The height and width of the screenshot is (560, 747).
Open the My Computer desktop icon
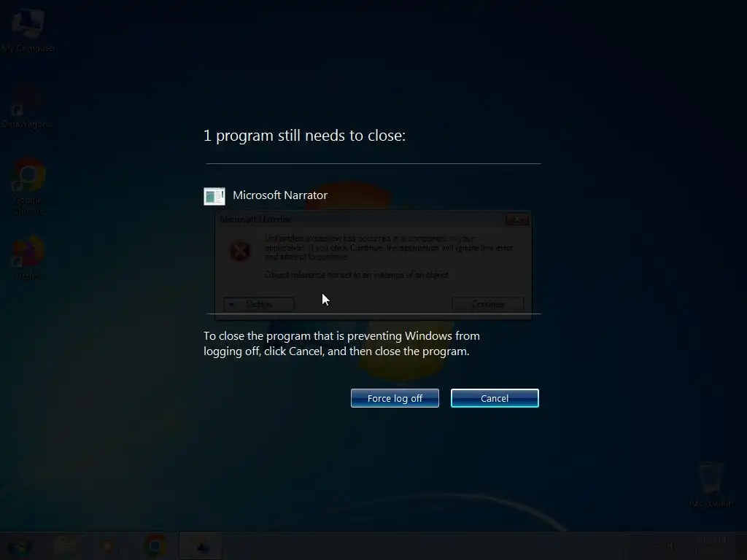(28, 31)
